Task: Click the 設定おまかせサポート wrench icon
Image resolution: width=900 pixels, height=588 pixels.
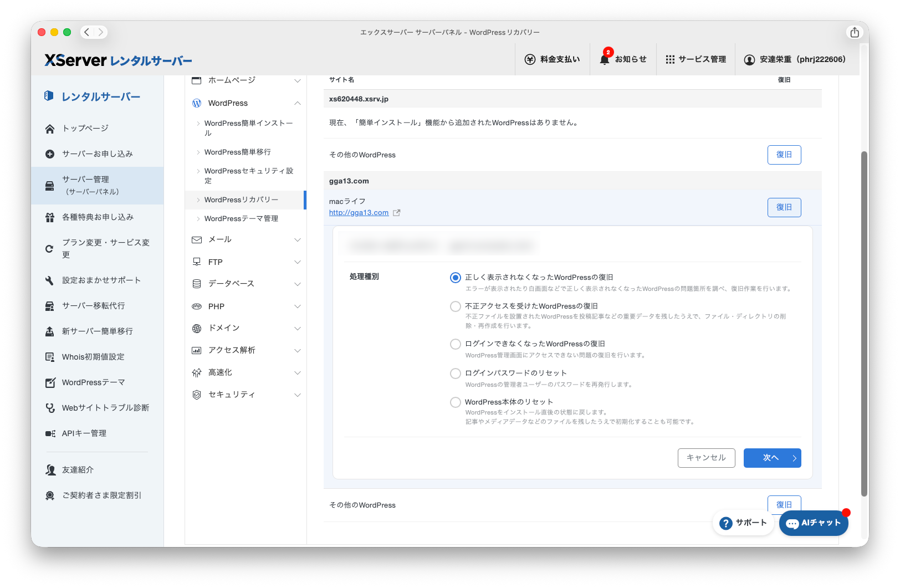Action: [x=50, y=280]
